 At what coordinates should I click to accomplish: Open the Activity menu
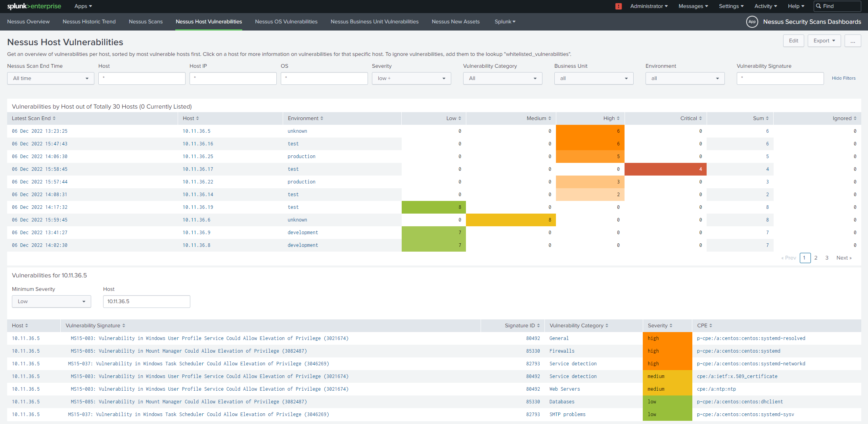tap(766, 6)
